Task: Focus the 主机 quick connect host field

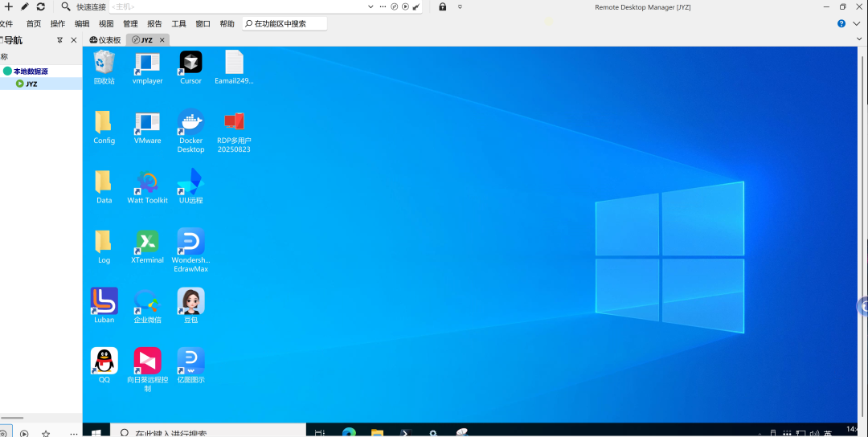Action: pyautogui.click(x=238, y=6)
